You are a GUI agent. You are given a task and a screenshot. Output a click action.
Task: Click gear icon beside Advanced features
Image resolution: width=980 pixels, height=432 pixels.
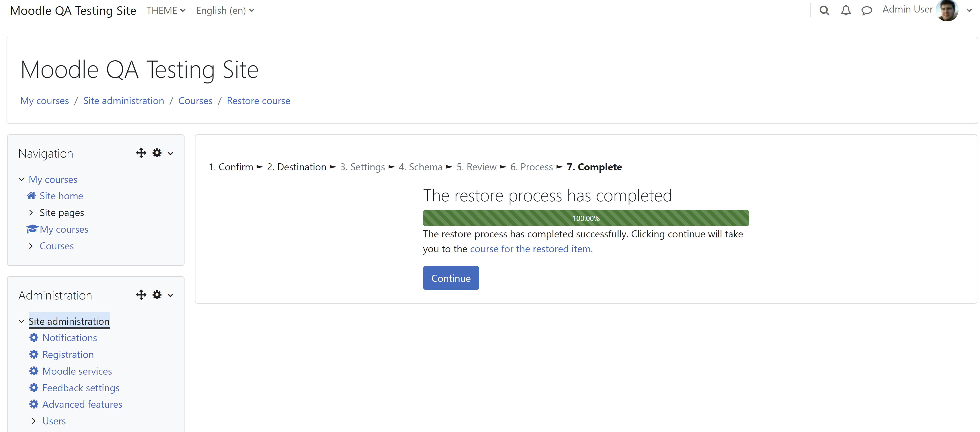click(x=34, y=404)
